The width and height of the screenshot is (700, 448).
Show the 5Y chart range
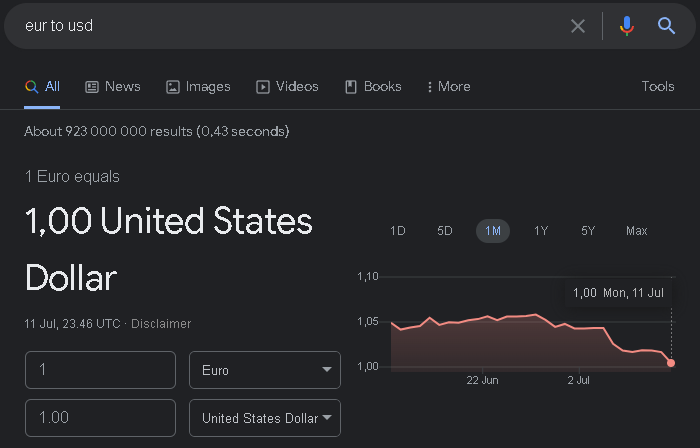(x=588, y=231)
